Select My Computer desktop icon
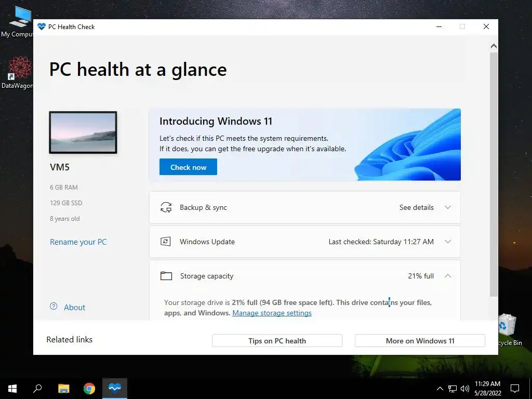Image resolution: width=532 pixels, height=399 pixels. coord(17,22)
